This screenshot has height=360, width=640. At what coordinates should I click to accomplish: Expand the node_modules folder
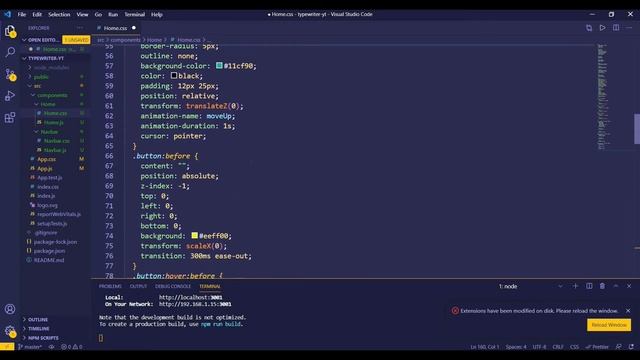[51, 67]
